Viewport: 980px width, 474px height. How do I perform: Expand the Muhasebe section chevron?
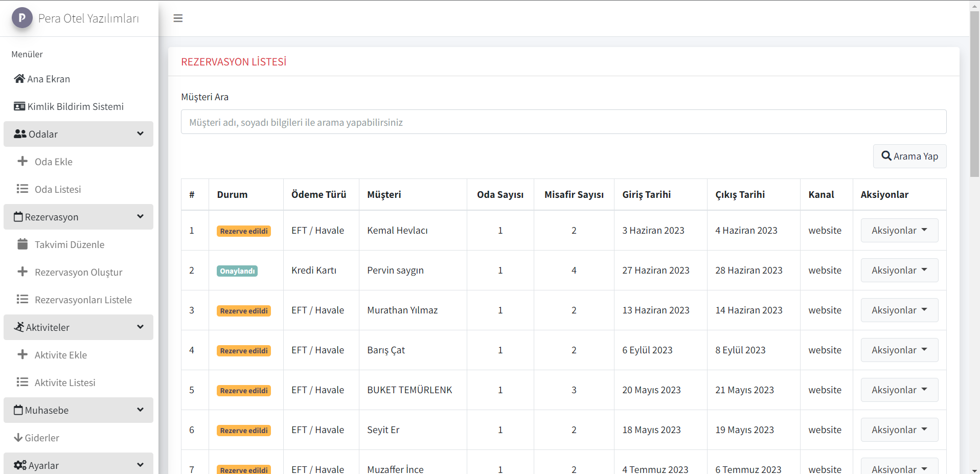[140, 410]
